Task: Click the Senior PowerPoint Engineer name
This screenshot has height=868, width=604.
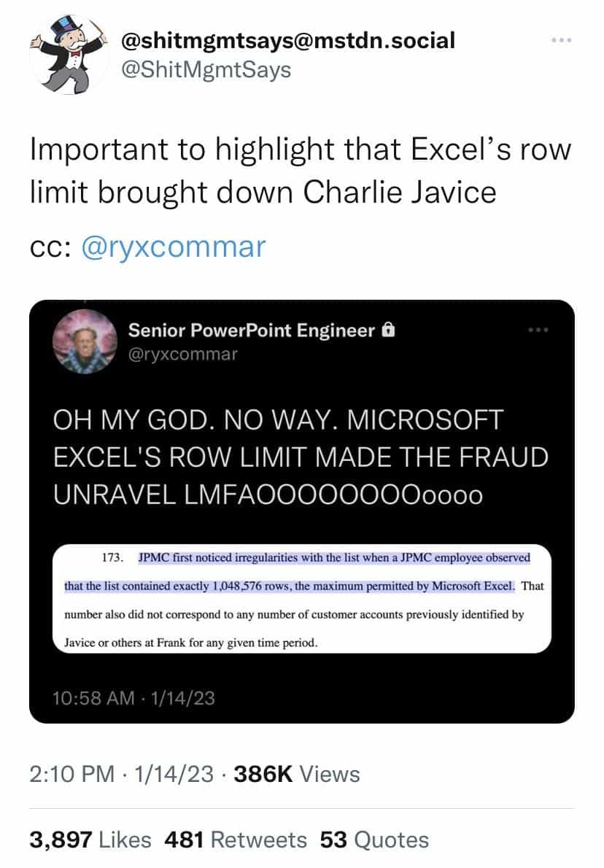Action: point(252,330)
